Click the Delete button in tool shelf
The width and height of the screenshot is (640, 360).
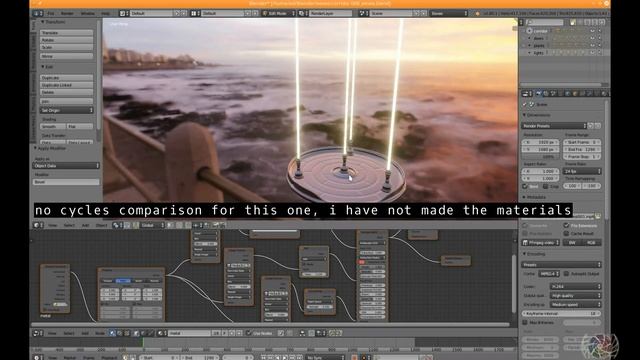[x=67, y=92]
